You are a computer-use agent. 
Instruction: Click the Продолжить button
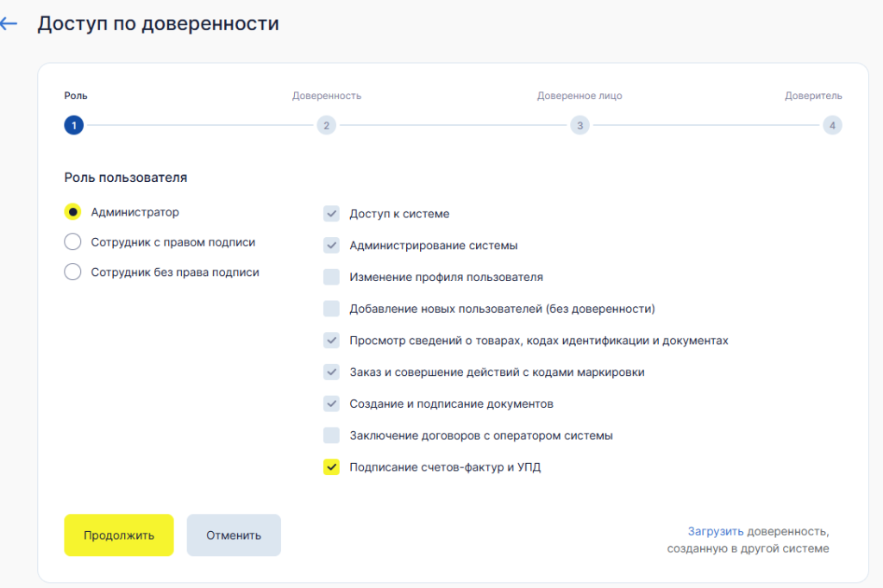[119, 535]
